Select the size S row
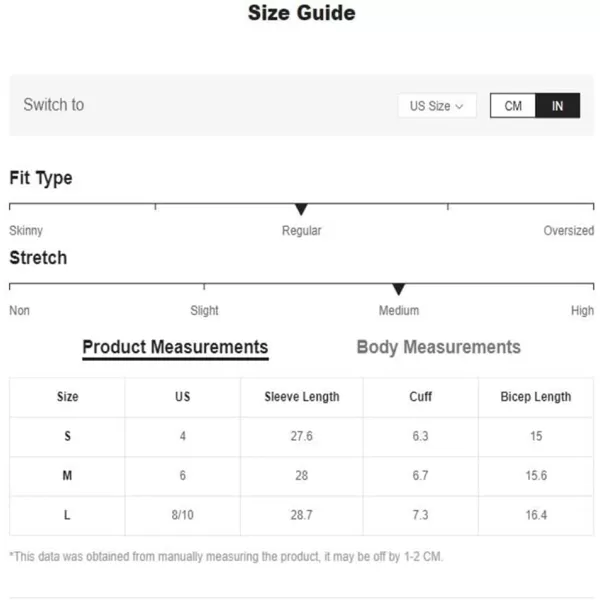Screen dimensions: 600x600 point(67,436)
